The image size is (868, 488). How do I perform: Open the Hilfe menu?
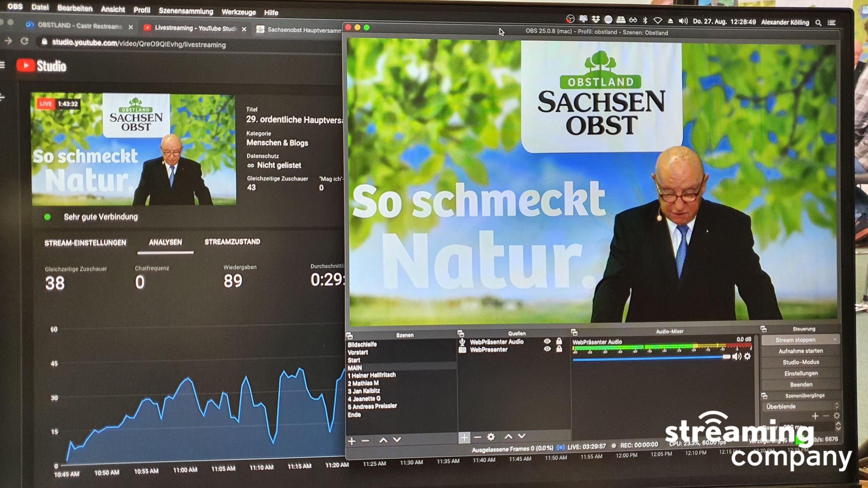click(x=271, y=13)
